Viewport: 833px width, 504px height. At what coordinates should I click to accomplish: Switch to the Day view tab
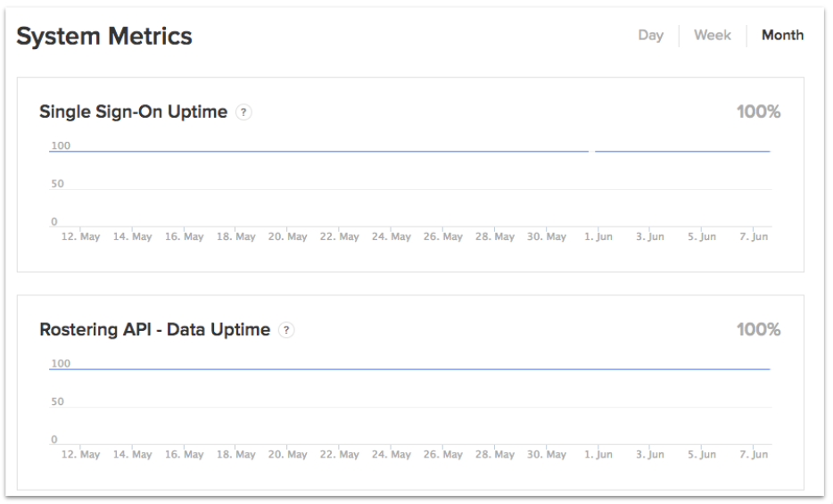click(650, 36)
